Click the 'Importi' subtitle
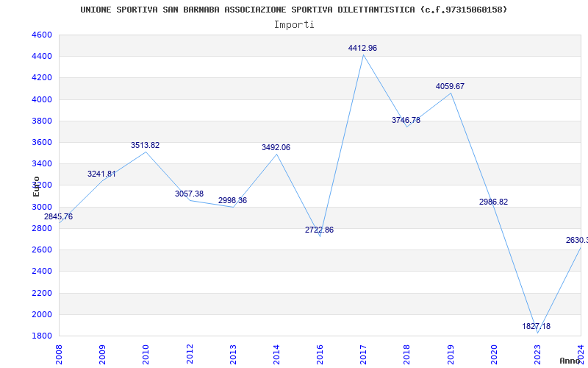The width and height of the screenshot is (588, 368). (x=294, y=25)
